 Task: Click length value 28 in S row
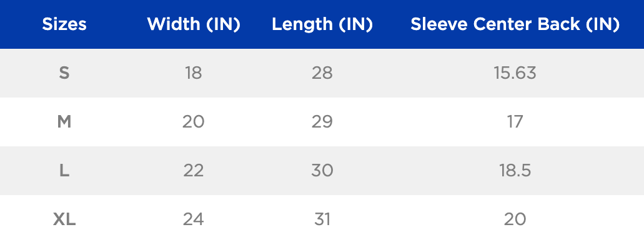point(322,73)
